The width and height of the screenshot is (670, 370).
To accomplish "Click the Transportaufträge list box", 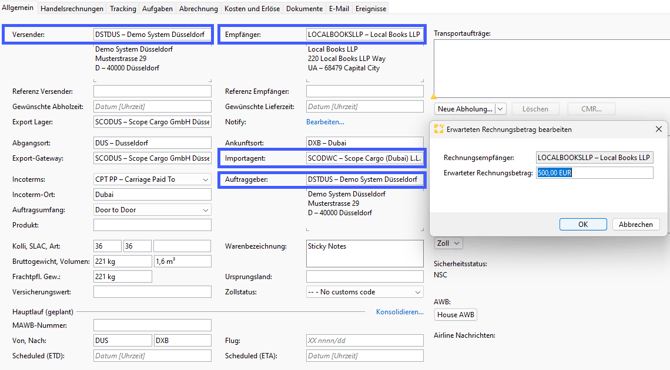I will pos(552,69).
